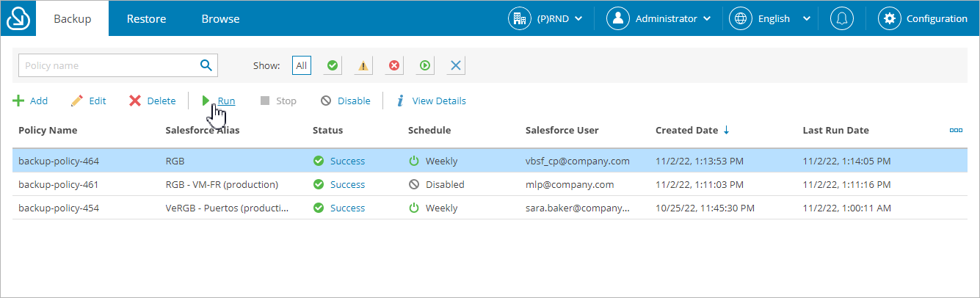Click View Details button
The width and height of the screenshot is (980, 298).
431,101
